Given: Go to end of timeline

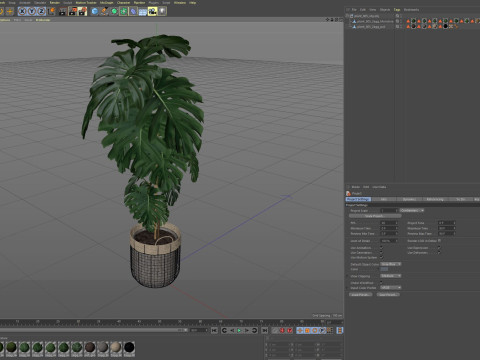Looking at the screenshot, I should (x=265, y=330).
